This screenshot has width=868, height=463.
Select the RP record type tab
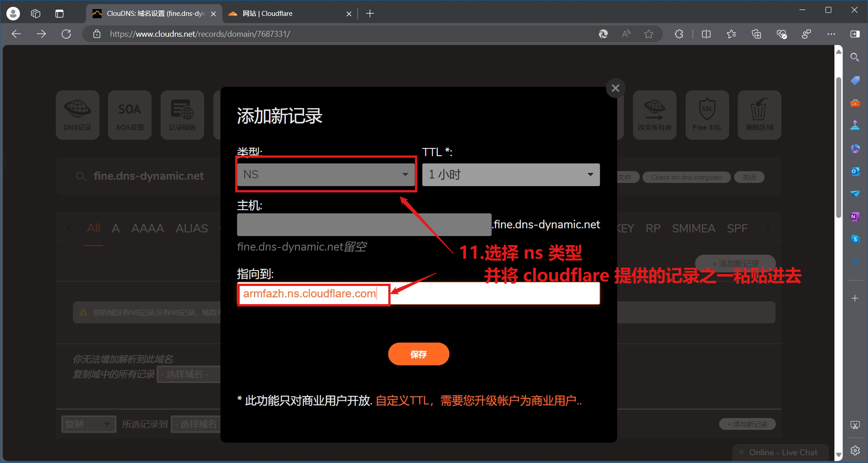pos(653,228)
